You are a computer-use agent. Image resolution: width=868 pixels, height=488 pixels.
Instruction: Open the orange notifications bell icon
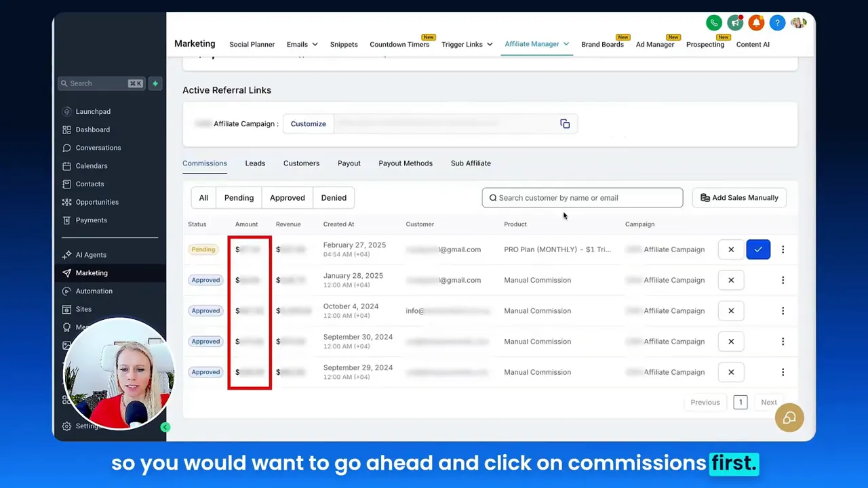756,22
